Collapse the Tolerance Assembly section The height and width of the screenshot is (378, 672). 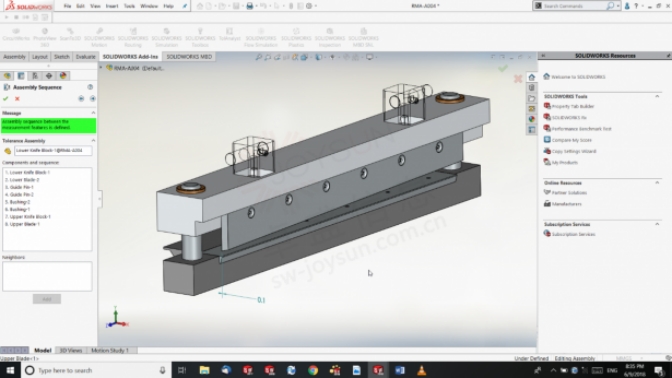(x=93, y=141)
